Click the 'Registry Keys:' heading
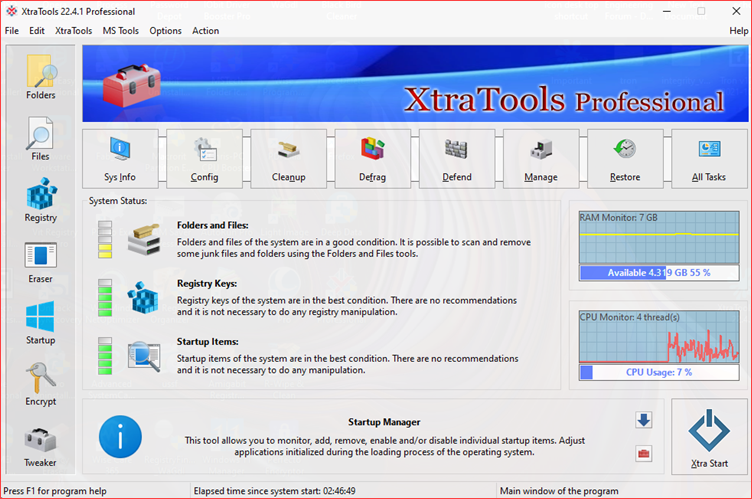Screen dimensions: 752x499 207,284
